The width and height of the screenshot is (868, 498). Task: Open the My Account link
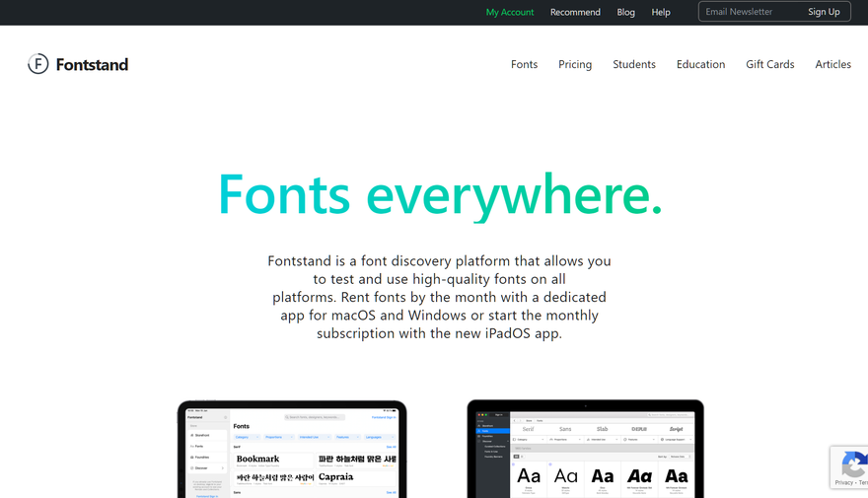click(x=510, y=12)
